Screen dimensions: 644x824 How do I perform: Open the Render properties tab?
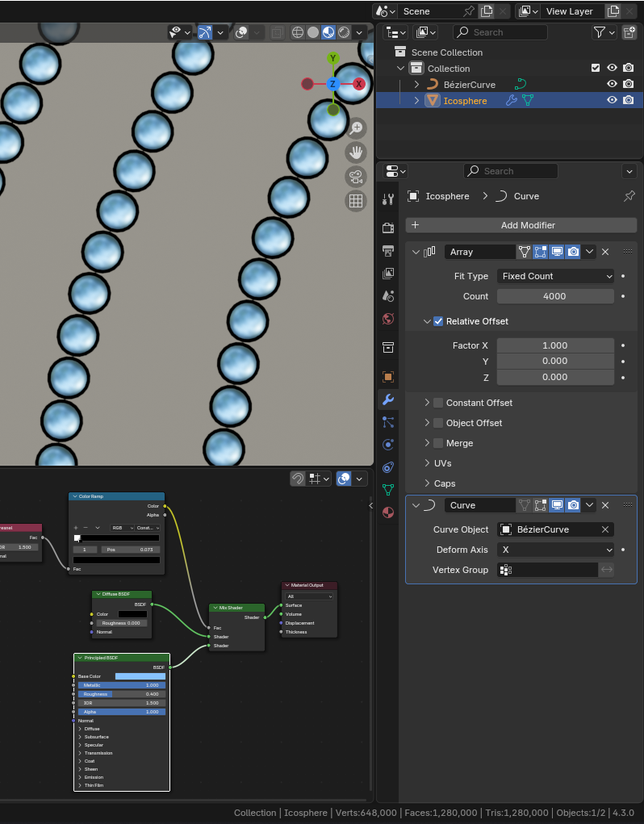pos(388,228)
